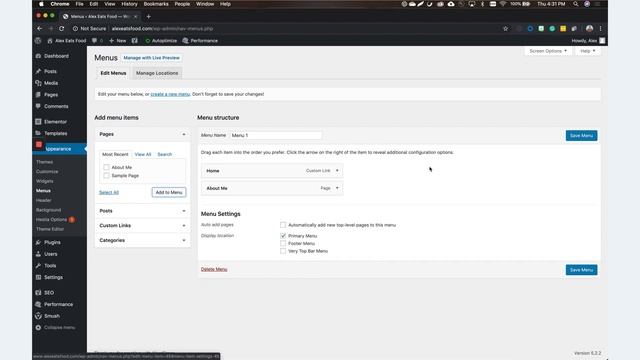Open Elementor in the sidebar
The height and width of the screenshot is (360, 640).
pyautogui.click(x=55, y=122)
